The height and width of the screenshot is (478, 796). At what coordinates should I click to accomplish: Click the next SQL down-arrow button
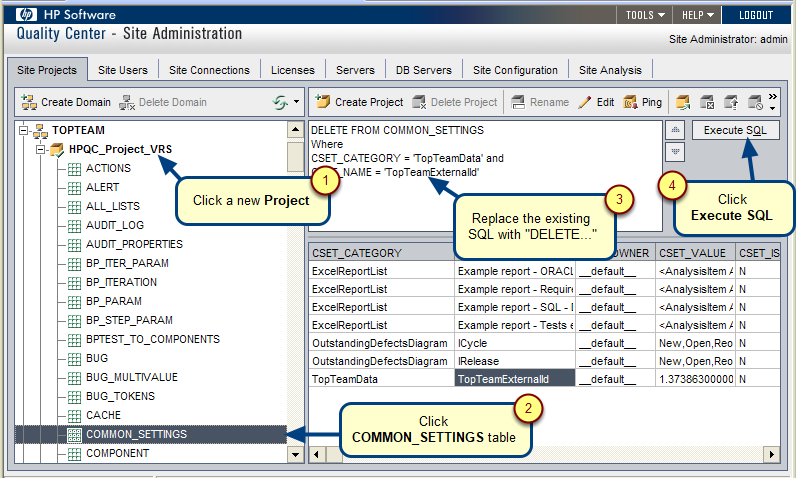pos(675,151)
